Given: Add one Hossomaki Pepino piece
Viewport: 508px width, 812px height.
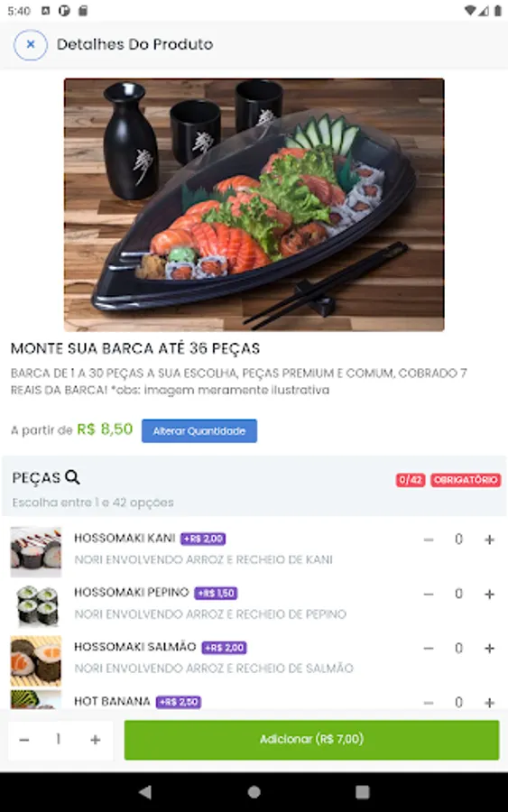Looking at the screenshot, I should (489, 594).
